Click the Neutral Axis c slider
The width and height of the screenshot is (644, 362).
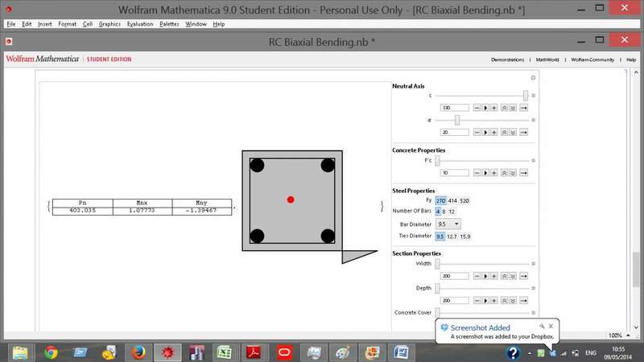481,95
